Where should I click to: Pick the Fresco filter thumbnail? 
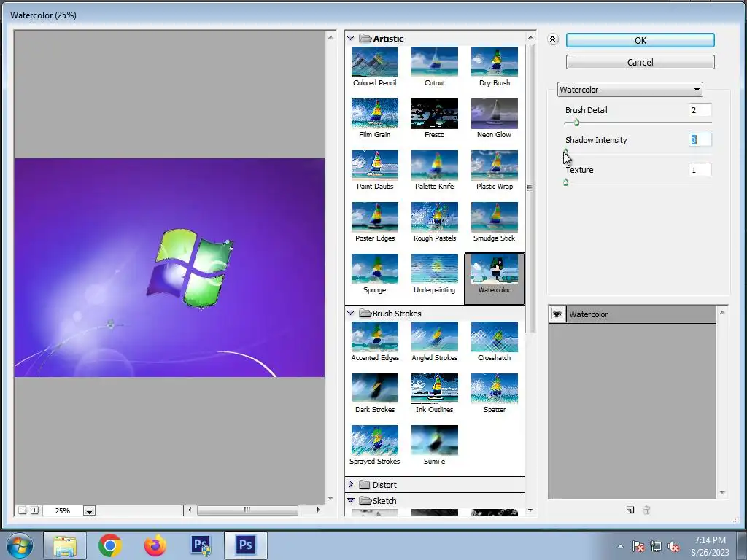435,114
